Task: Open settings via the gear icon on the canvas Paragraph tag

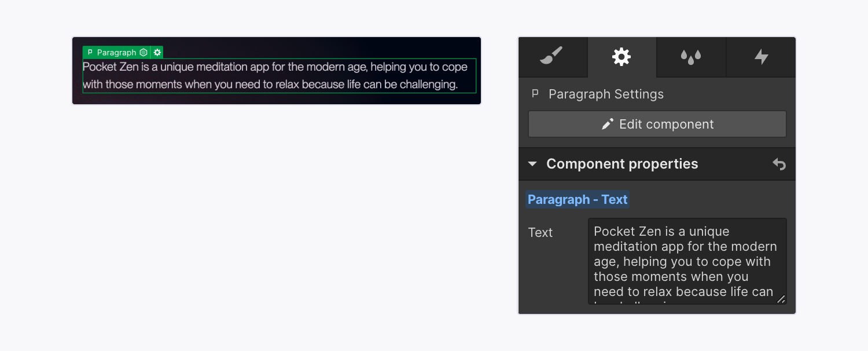Action: point(157,52)
